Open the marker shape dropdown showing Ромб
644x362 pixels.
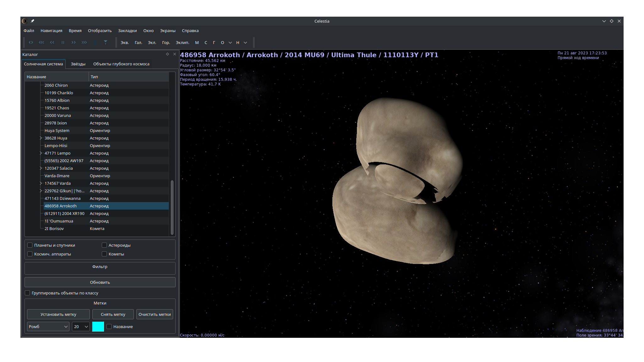coord(48,326)
